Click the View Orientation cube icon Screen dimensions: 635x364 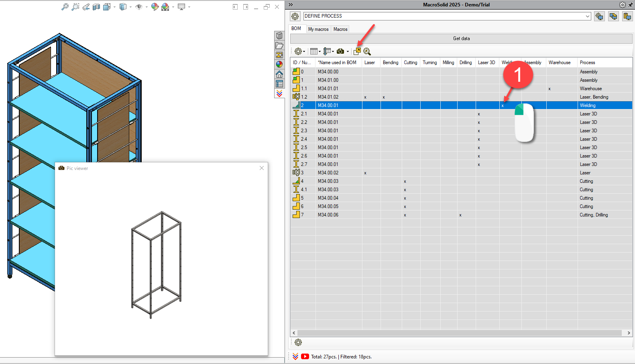coord(106,7)
